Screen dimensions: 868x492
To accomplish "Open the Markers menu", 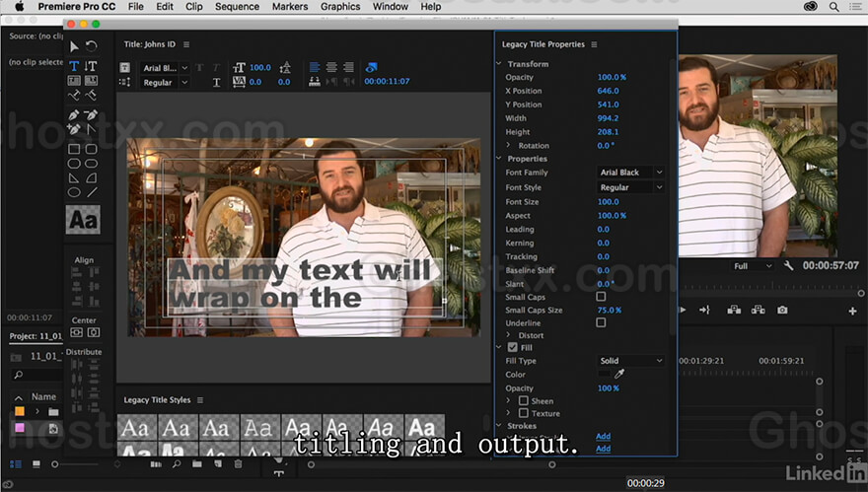I will point(290,7).
